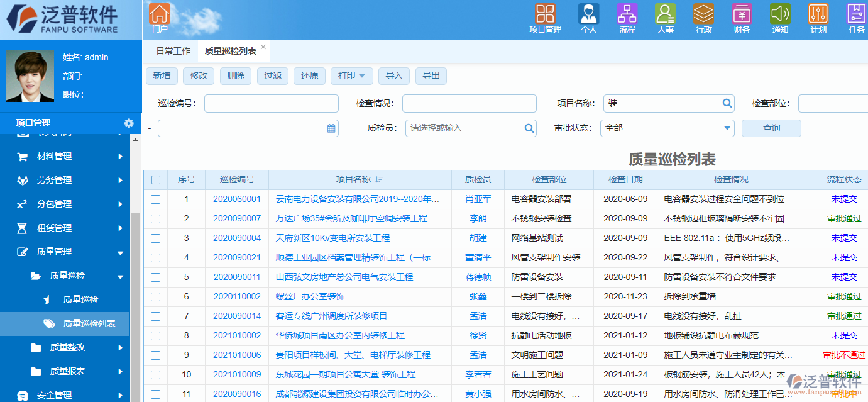Click the search icon in 质检员 field
The image size is (868, 402).
coord(529,128)
